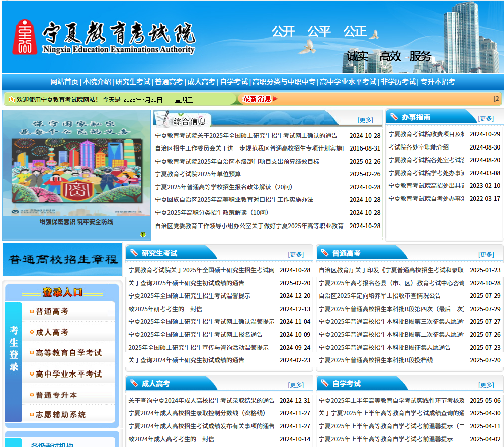Screen dimensions: 504x447
Task: Expand 更多 in the 综合信息 section
Action: click(365, 120)
